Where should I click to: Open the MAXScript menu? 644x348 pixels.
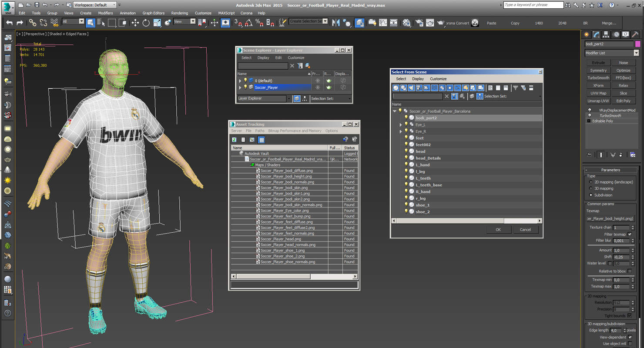coord(226,13)
